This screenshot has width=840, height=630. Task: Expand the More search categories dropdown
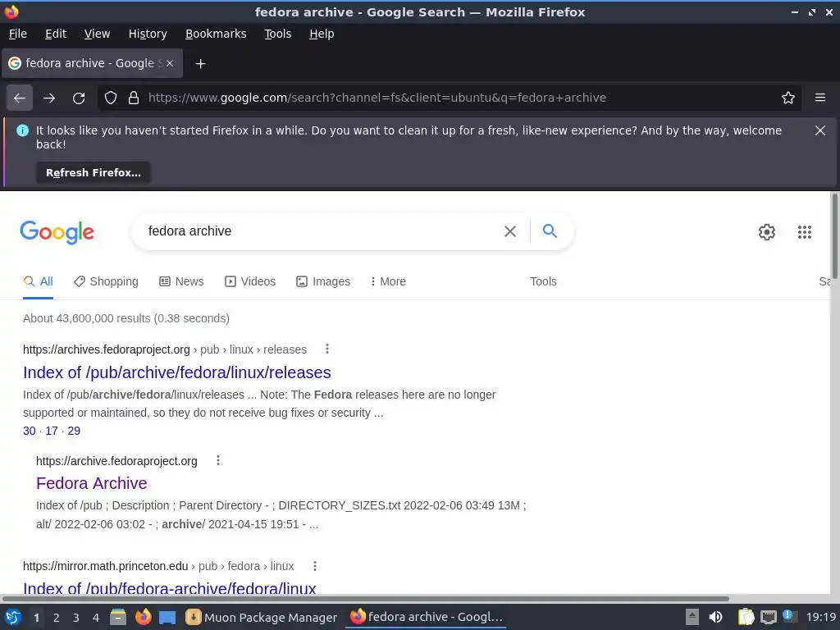pos(388,282)
